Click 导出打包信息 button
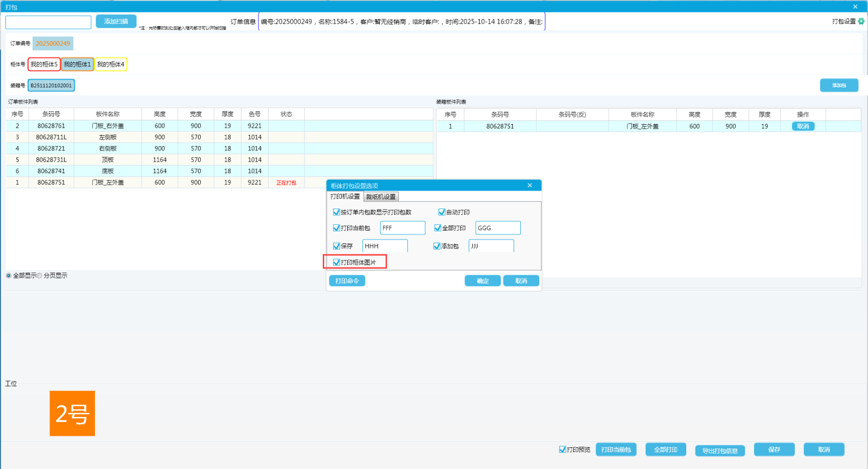Screen dimensions: 868x469 [x=720, y=451]
